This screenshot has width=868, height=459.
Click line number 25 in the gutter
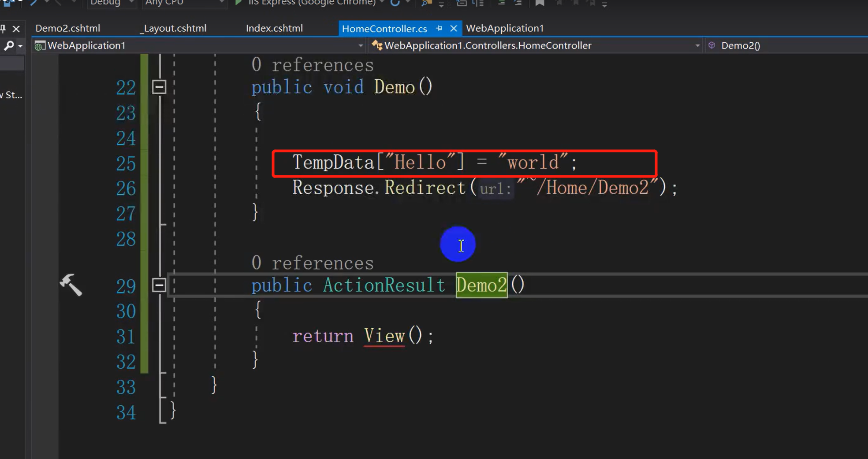click(126, 164)
